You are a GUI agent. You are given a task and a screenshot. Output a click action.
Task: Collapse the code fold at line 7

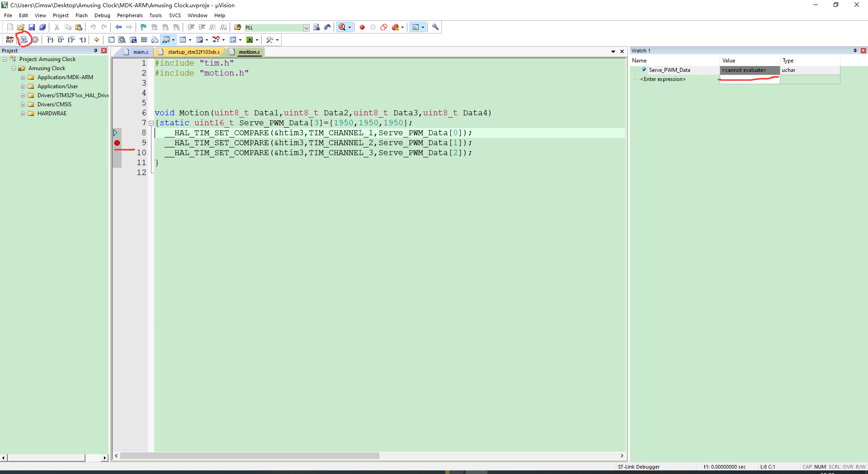click(151, 123)
